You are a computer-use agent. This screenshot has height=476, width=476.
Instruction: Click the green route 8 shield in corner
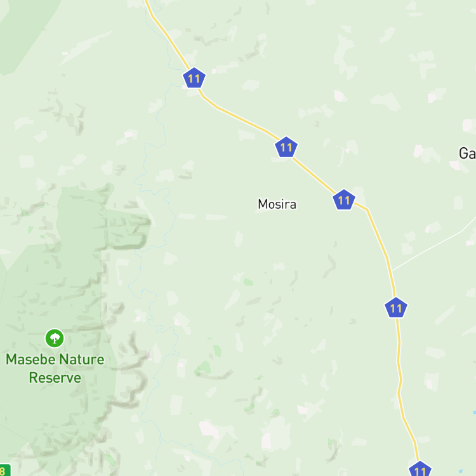click(4, 470)
